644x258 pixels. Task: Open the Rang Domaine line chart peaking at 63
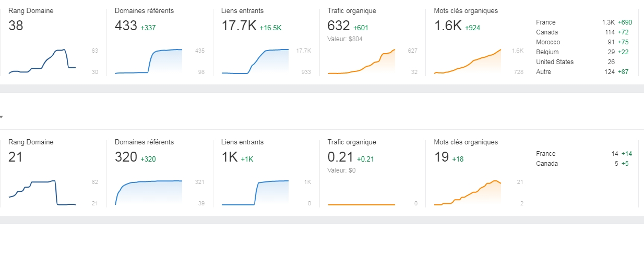tap(42, 62)
